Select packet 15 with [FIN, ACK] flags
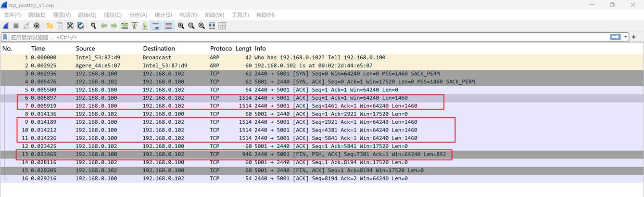This screenshot has height=197, width=644. tap(321, 170)
